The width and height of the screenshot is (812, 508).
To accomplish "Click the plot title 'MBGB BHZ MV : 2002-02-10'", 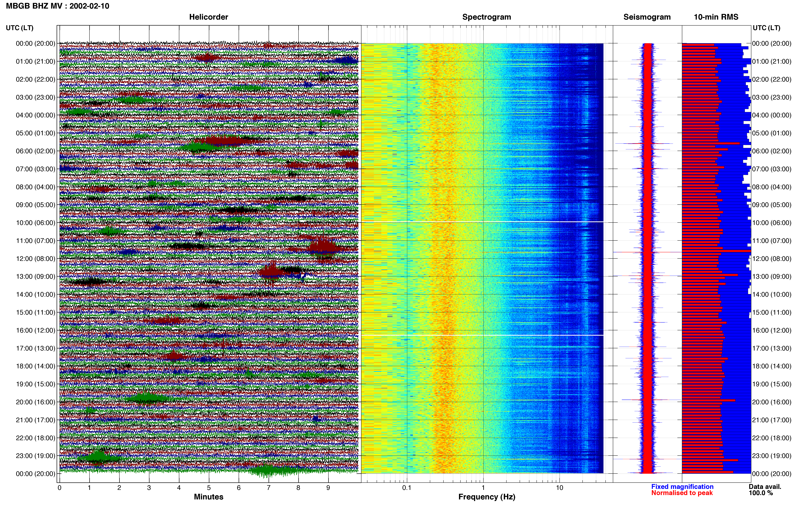I will tap(57, 6).
